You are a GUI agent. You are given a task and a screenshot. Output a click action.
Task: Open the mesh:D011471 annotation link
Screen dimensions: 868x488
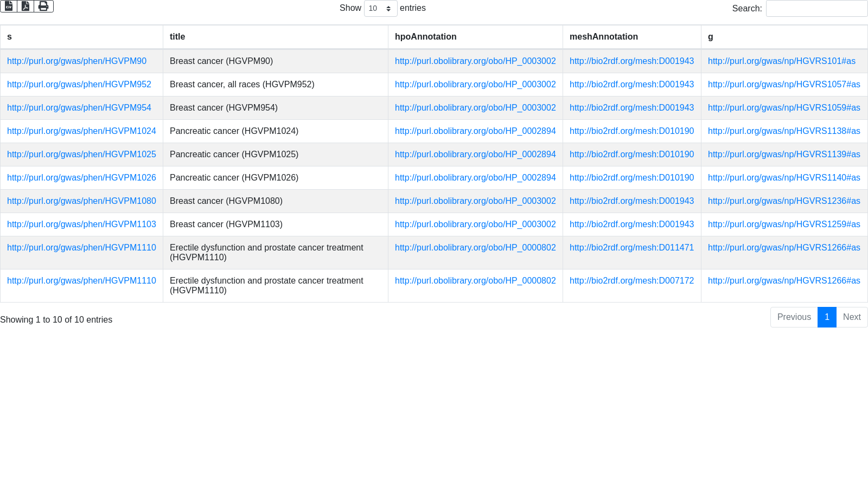coord(631,248)
